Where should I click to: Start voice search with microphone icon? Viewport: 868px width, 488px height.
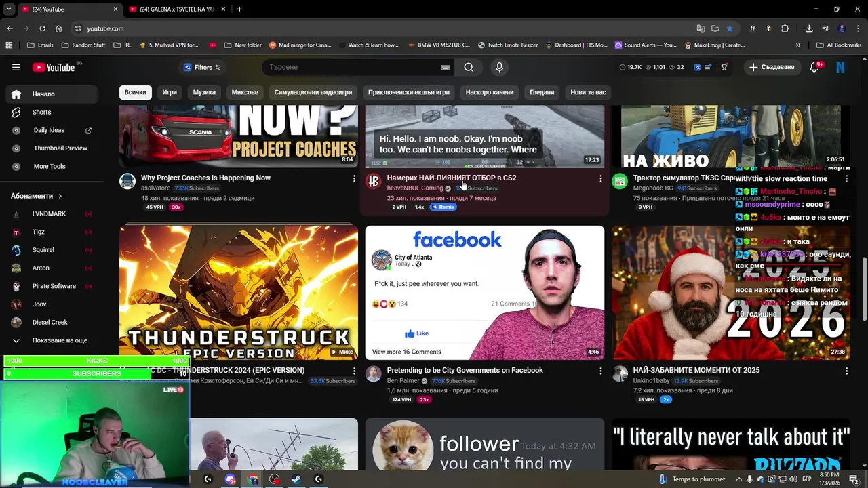click(x=499, y=67)
